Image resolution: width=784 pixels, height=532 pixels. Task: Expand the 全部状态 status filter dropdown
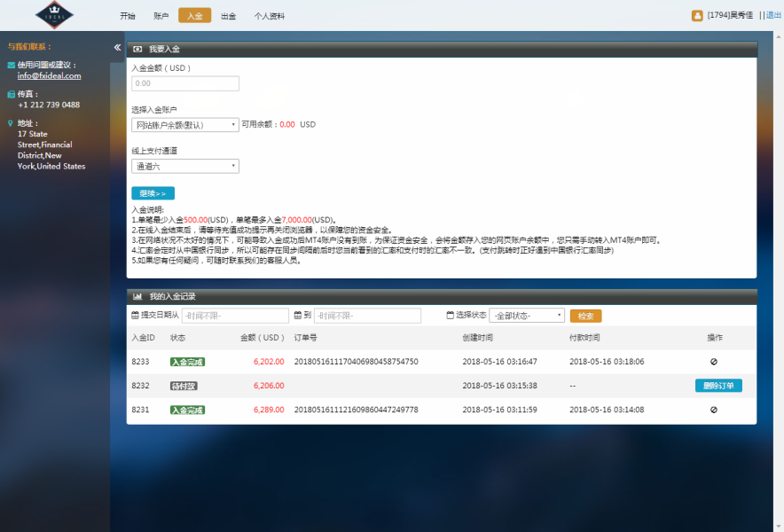(x=526, y=316)
